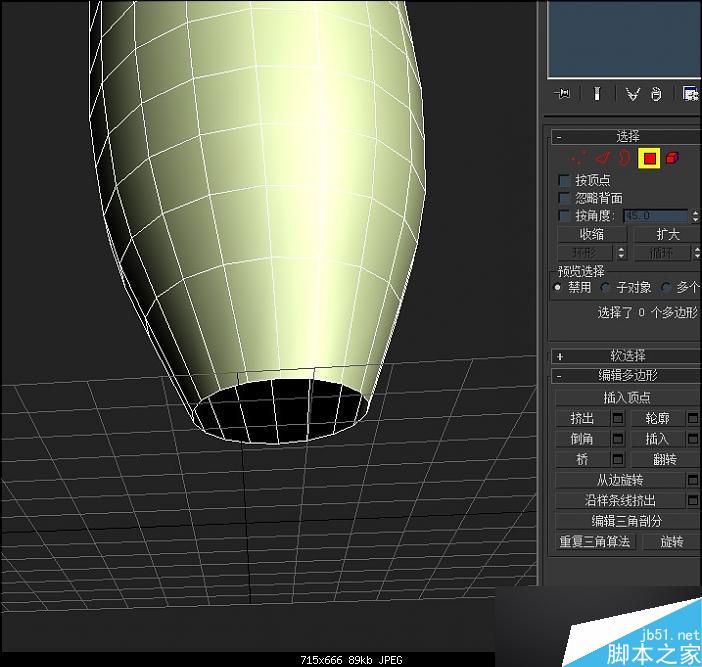Open settings box next to 从边旋转
702x667 pixels.
[693, 480]
